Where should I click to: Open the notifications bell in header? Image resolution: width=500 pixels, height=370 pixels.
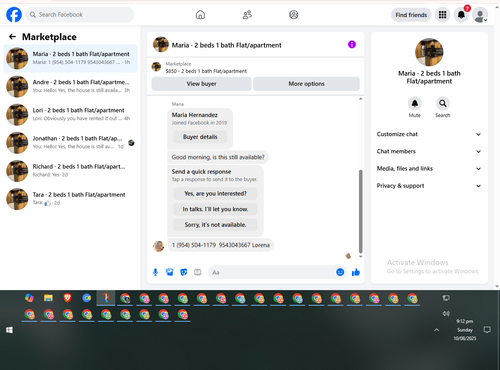pyautogui.click(x=461, y=15)
